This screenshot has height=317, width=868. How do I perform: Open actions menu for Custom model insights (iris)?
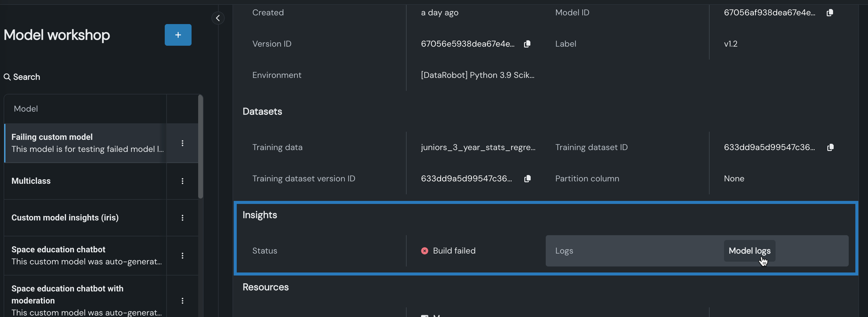[182, 218]
